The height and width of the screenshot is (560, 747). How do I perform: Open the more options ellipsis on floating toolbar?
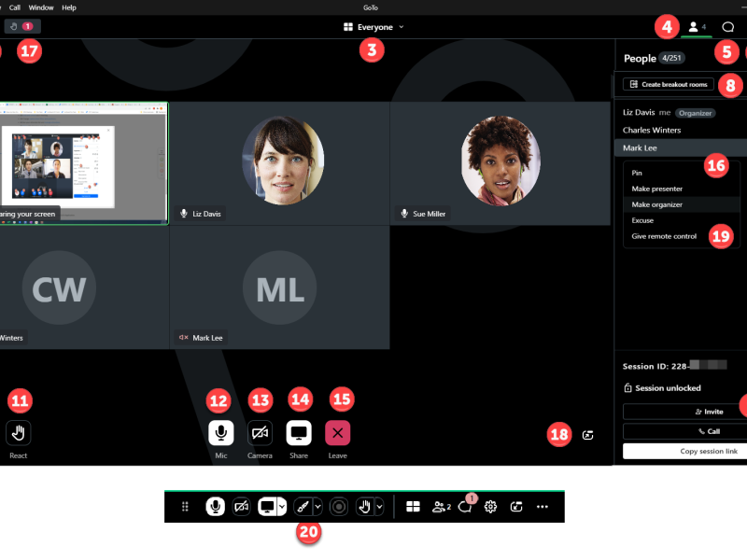[543, 507]
